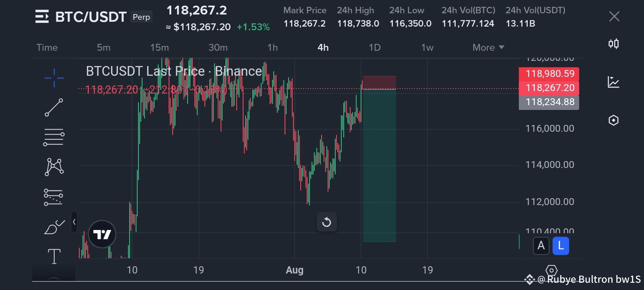
Task: Click the 24h Vol(BTC) value 111,777.124
Action: pos(468,24)
